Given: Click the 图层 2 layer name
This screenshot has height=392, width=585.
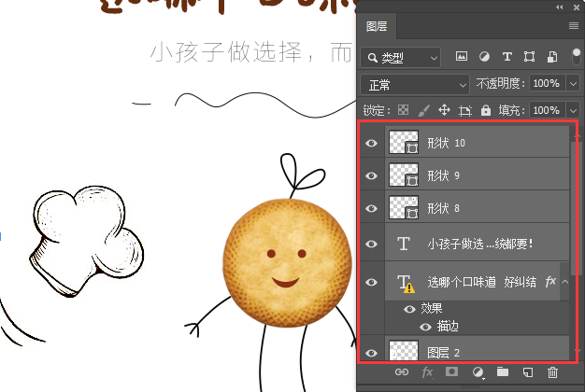Looking at the screenshot, I should 443,353.
